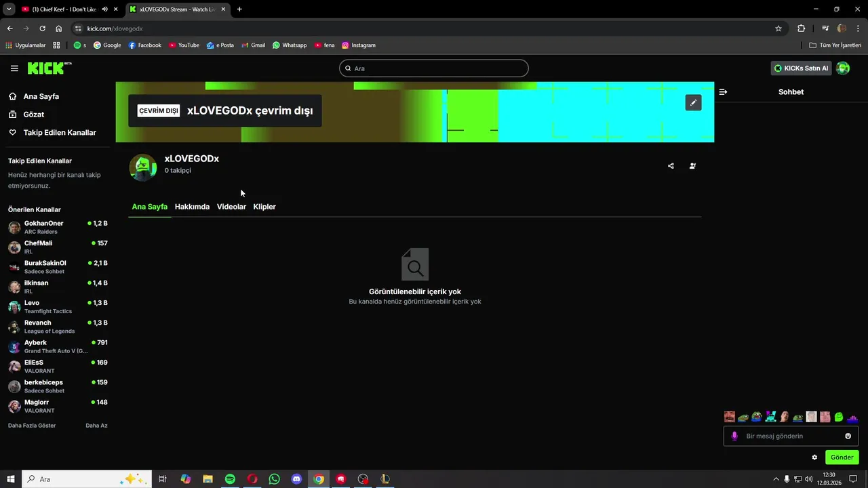Screen dimensions: 868x488
Task: Open the ElIEsS VALORANT channel
Action: click(x=58, y=367)
